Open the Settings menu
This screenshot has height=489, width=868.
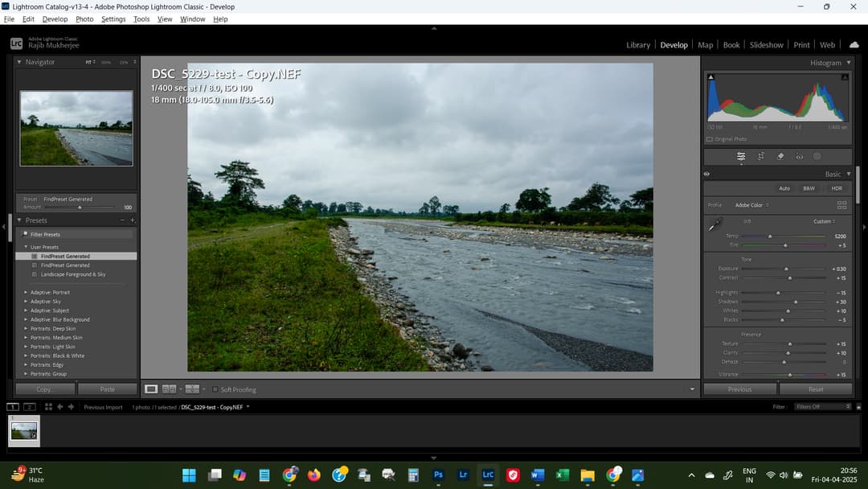click(113, 18)
